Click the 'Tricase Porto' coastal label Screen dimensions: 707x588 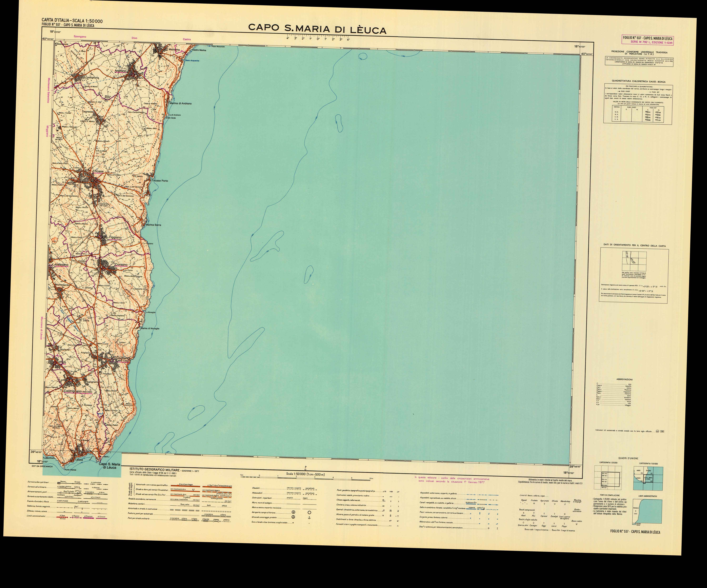pos(160,181)
